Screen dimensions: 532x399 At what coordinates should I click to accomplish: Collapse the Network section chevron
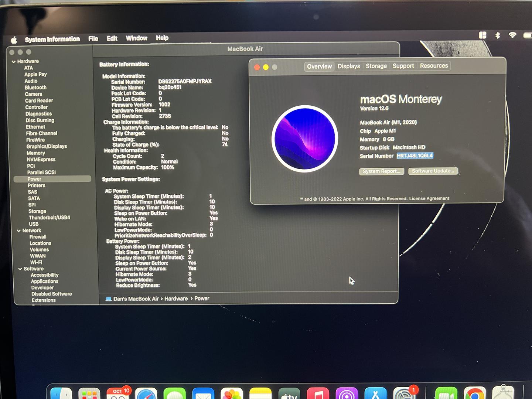18,231
